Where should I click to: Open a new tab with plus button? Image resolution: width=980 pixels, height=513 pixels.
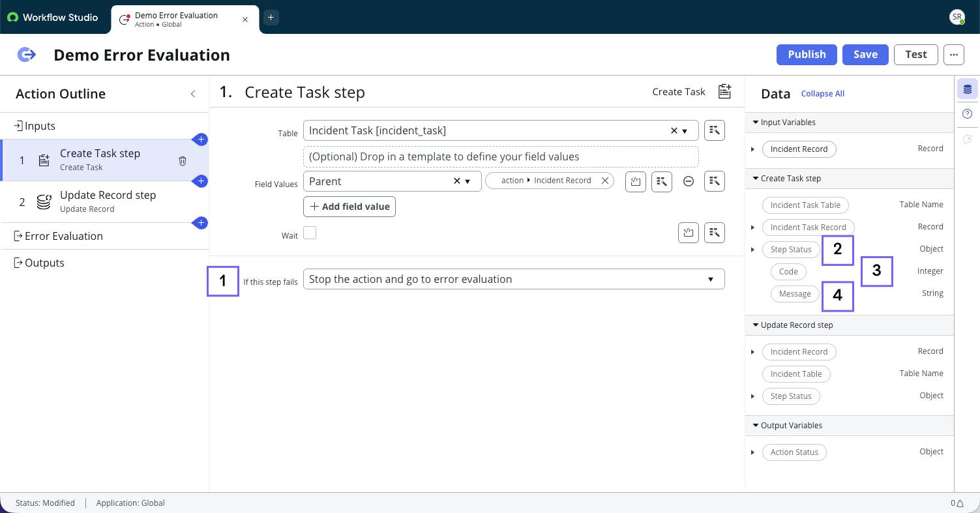pos(271,18)
